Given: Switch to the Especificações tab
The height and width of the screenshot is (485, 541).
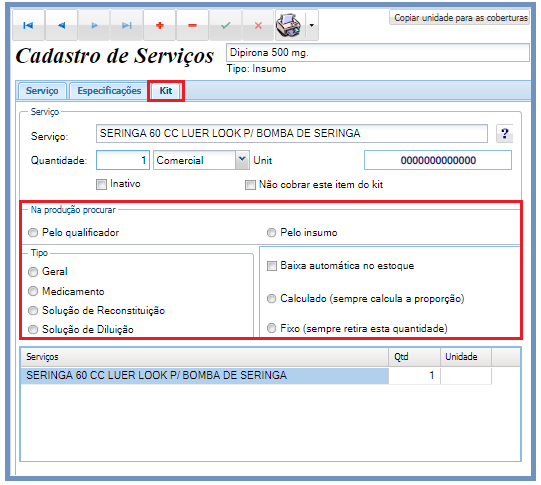Looking at the screenshot, I should (x=109, y=91).
